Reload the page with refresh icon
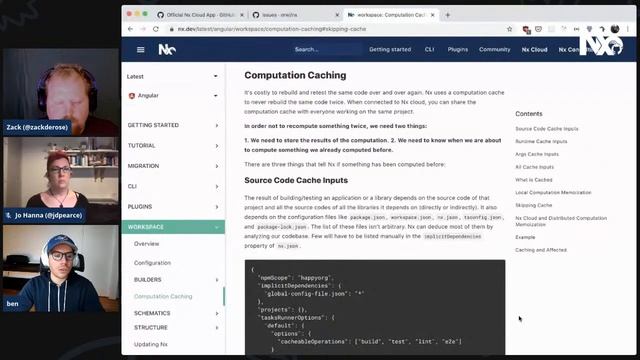The image size is (640, 360). pos(156,29)
